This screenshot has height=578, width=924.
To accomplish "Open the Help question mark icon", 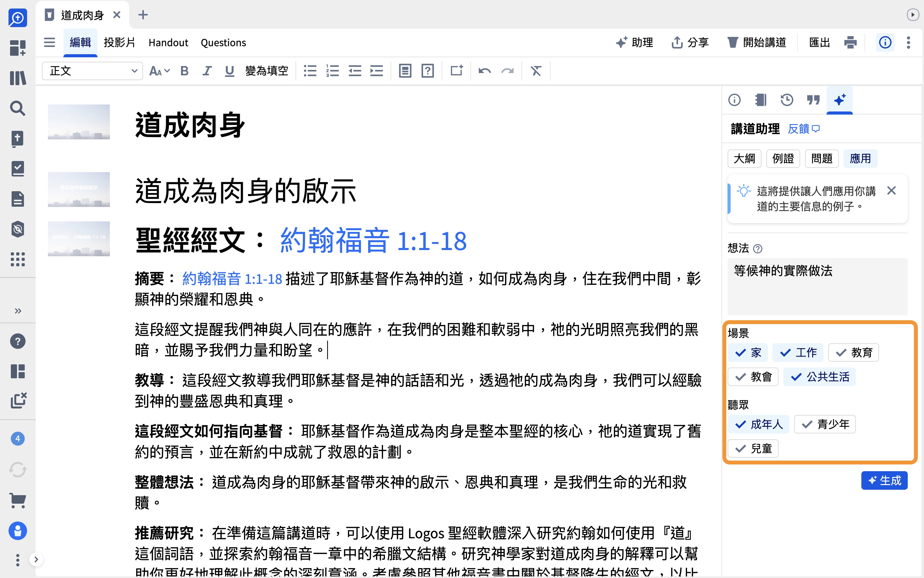I will pos(18,341).
